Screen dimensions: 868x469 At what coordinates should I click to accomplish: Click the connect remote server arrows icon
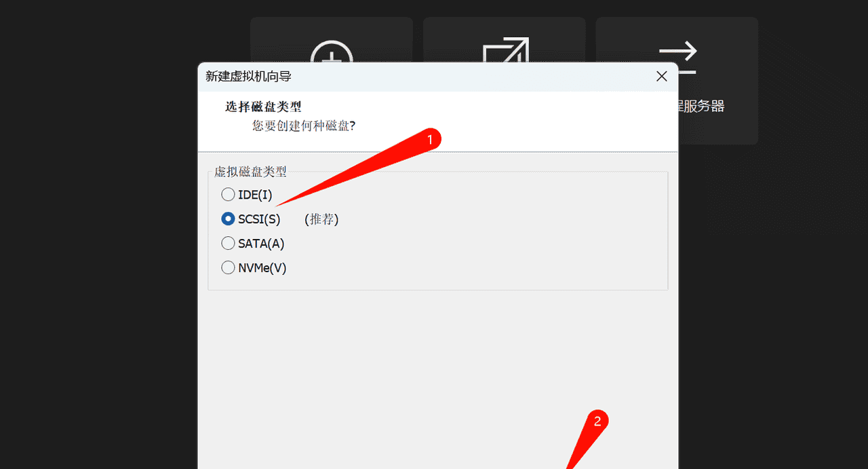coord(678,58)
